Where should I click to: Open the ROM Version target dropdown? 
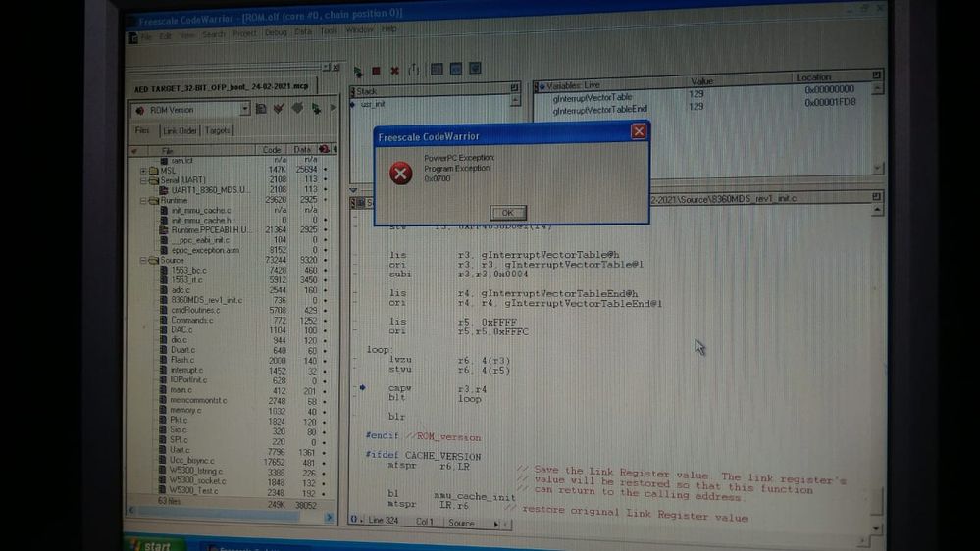tap(244, 109)
